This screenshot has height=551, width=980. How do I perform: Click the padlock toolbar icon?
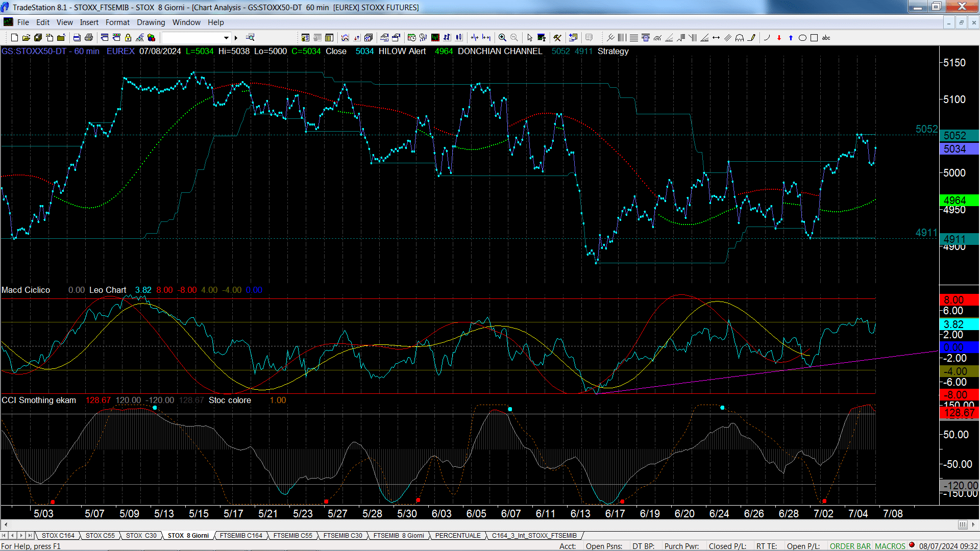(x=128, y=38)
